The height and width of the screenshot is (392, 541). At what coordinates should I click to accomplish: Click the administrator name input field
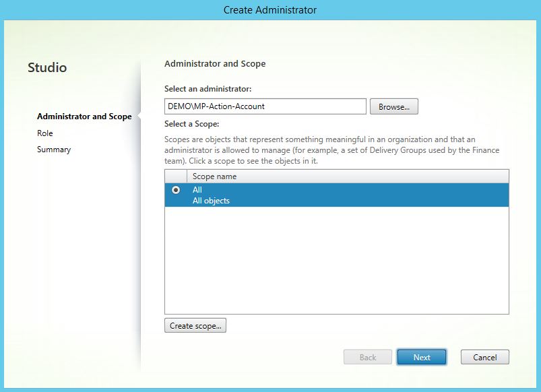265,106
